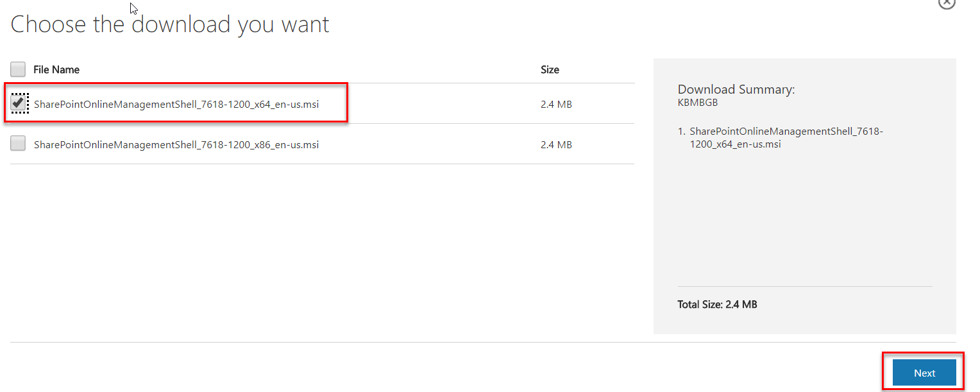Select the x86 version checkbox

(x=18, y=144)
